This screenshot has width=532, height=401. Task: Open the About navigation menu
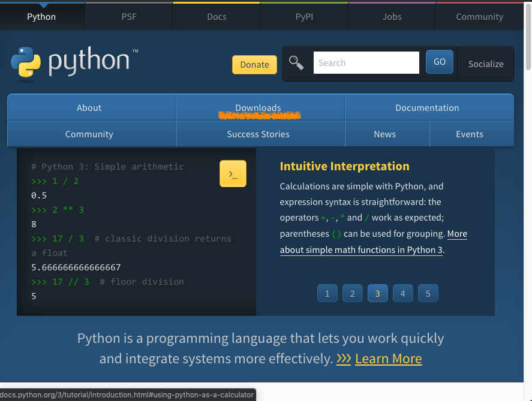pyautogui.click(x=92, y=107)
